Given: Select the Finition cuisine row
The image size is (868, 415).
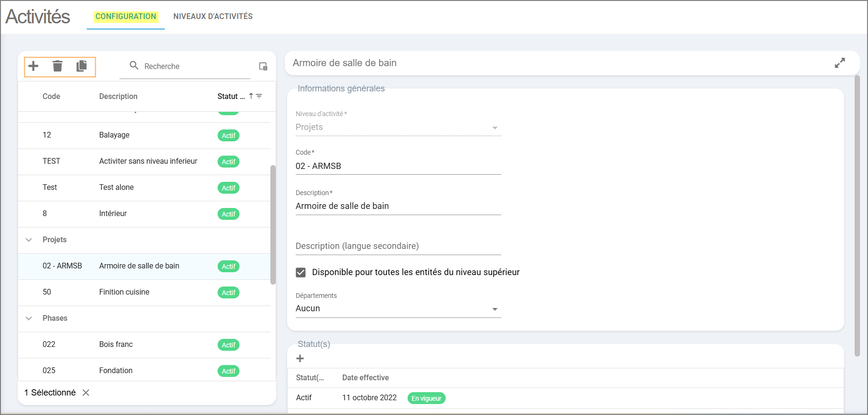Looking at the screenshot, I should 124,292.
